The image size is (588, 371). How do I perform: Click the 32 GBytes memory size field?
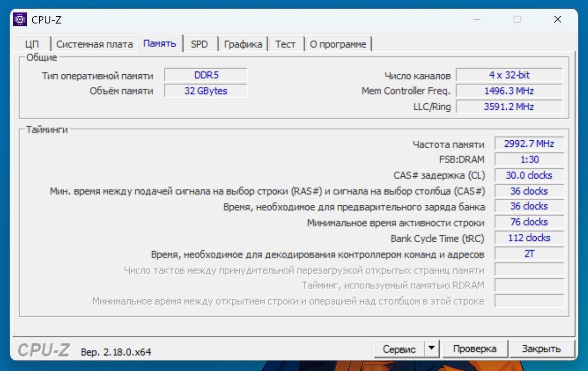(x=206, y=91)
